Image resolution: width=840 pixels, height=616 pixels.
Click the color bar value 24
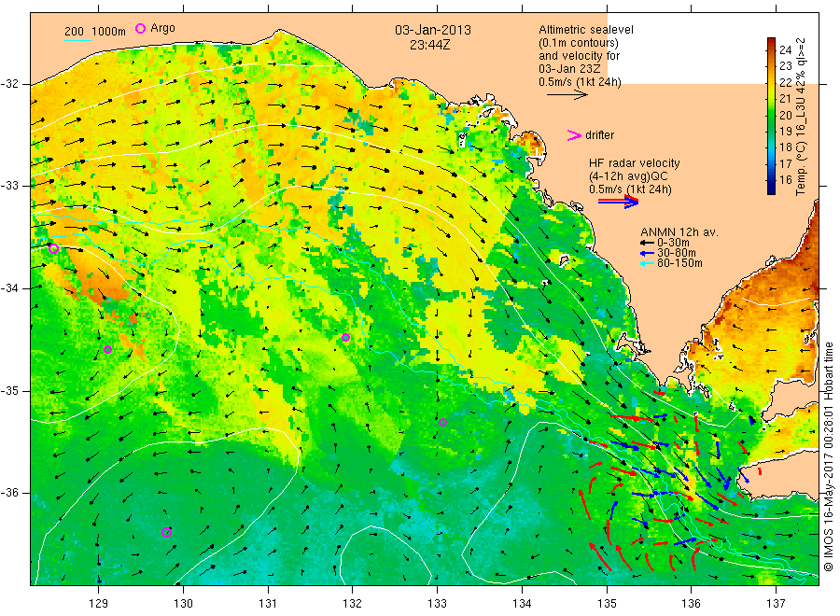click(785, 50)
